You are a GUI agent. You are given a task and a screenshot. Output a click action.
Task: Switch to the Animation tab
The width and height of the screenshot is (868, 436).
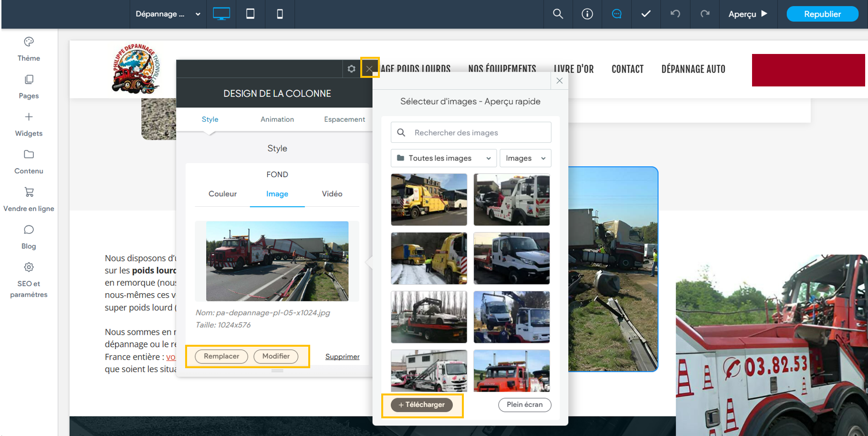[277, 119]
